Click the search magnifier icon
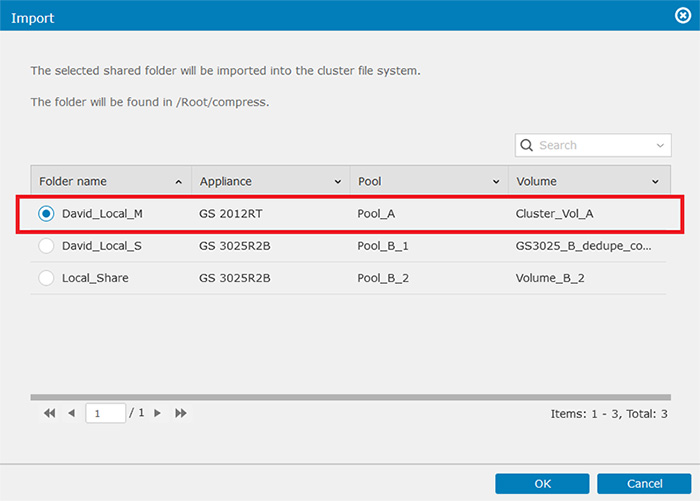The height and width of the screenshot is (501, 700). coord(526,145)
